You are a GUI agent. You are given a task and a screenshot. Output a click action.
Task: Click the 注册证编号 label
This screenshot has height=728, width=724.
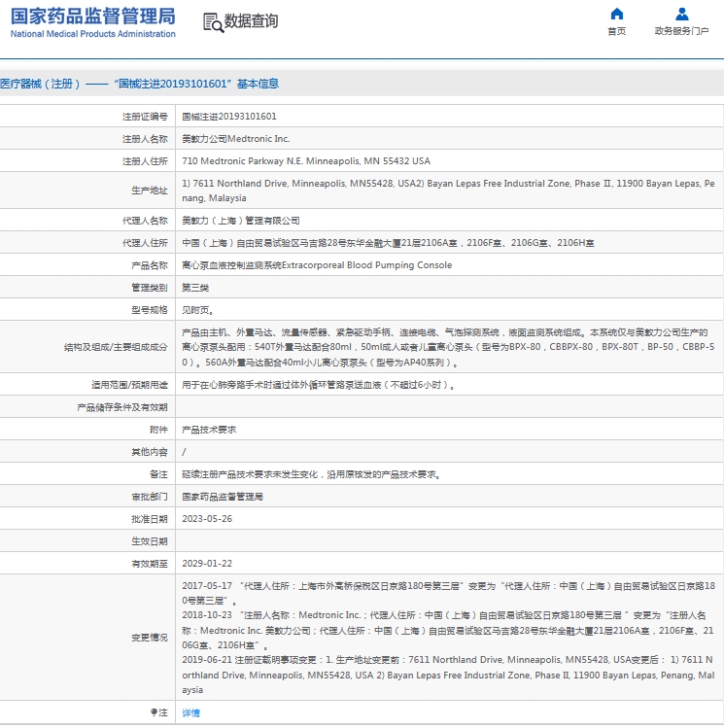[x=145, y=117]
